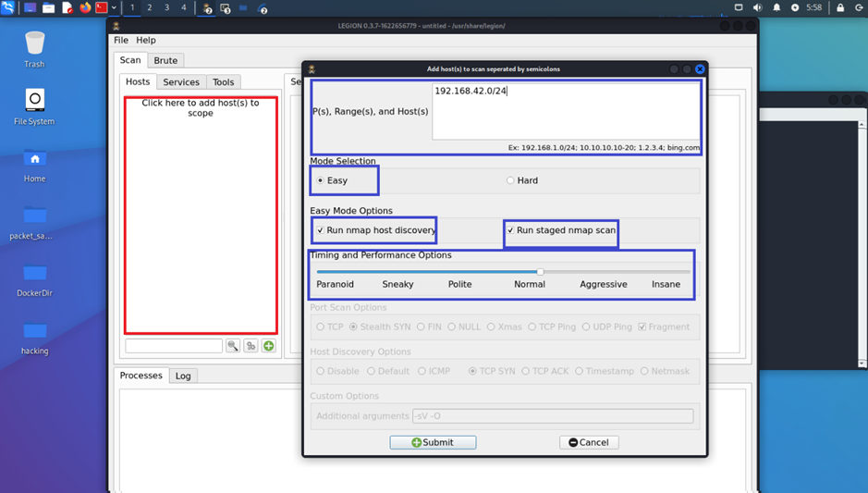Click the green plus add-host icon
Screen dimensions: 868x493
click(268, 346)
